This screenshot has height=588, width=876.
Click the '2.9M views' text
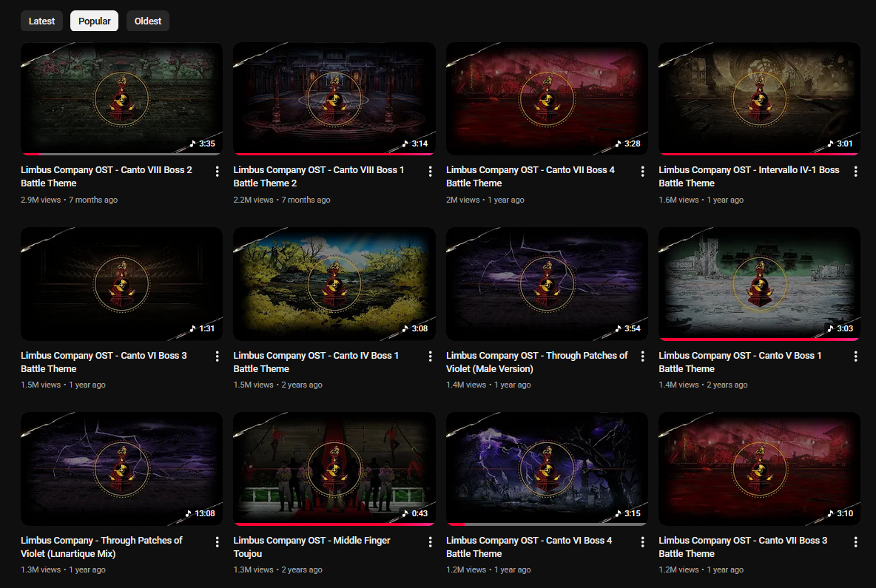pos(41,200)
